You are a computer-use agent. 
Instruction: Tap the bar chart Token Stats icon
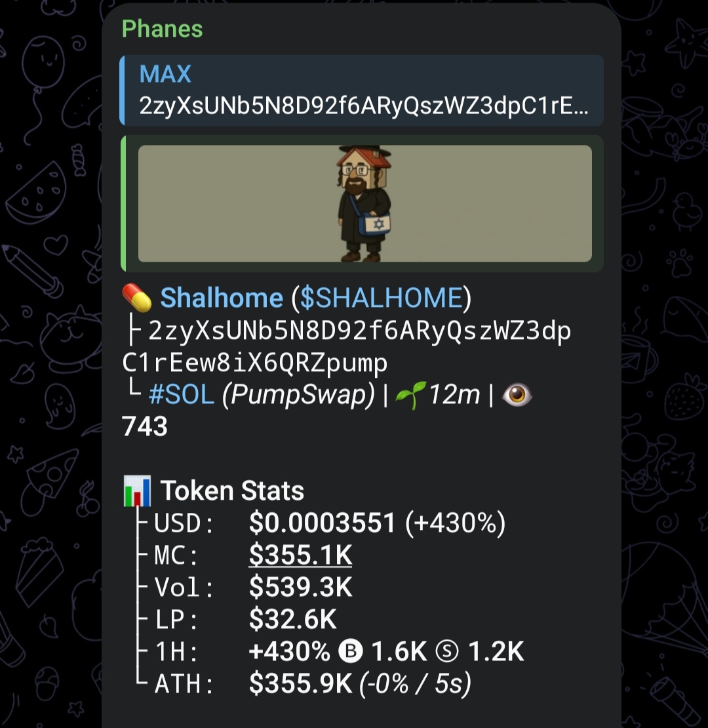(x=137, y=491)
